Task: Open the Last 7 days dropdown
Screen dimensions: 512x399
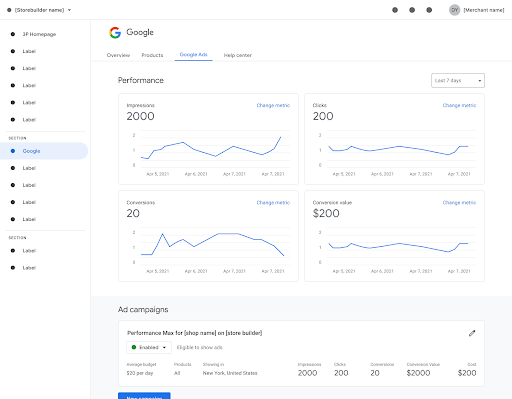Action: 458,81
